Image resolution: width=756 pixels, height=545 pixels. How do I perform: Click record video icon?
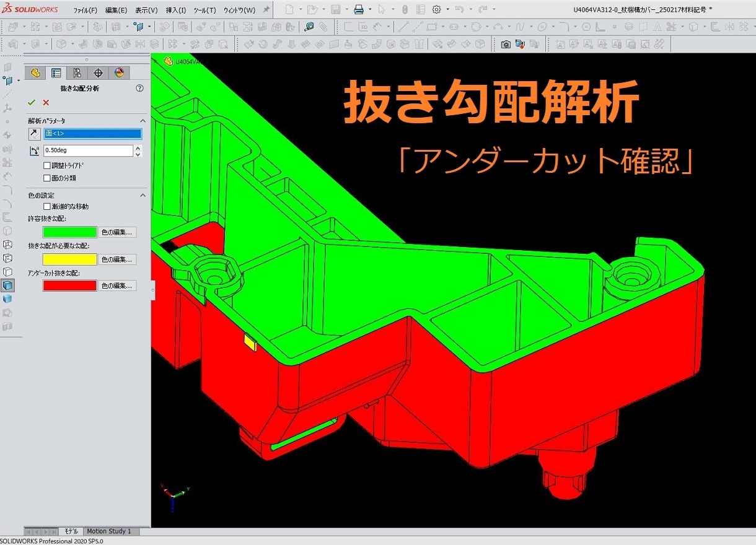(520, 45)
